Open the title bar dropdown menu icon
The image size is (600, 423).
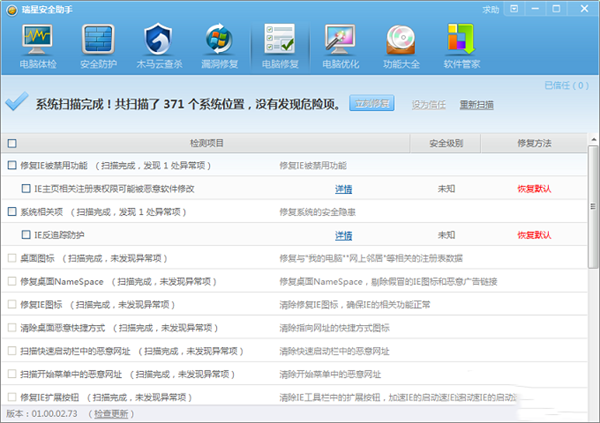514,9
